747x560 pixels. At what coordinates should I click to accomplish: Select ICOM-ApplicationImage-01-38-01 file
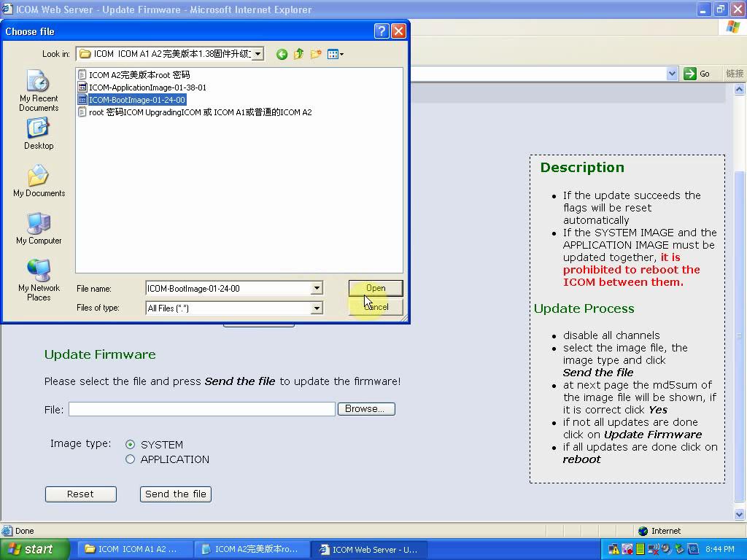147,87
